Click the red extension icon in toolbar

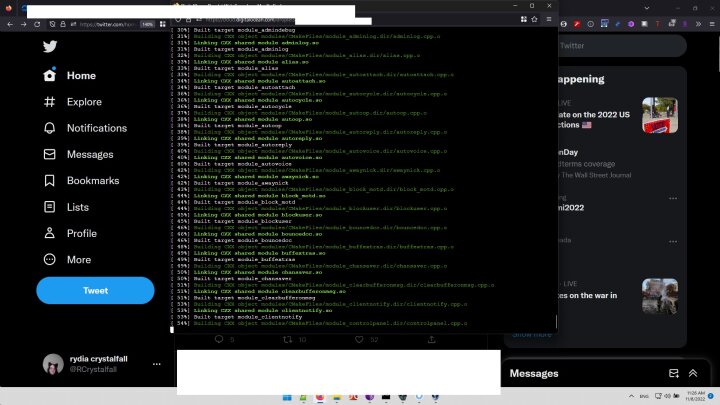click(x=577, y=24)
